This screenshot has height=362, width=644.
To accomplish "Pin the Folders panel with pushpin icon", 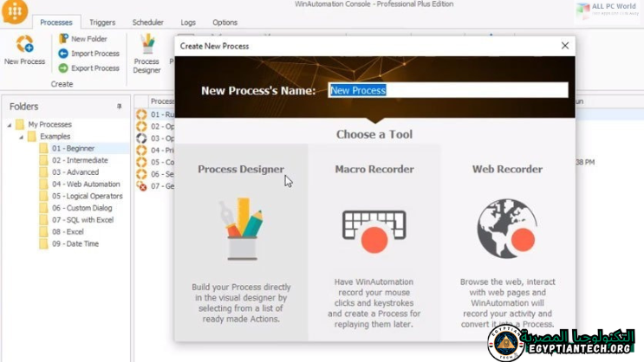I will pyautogui.click(x=120, y=107).
